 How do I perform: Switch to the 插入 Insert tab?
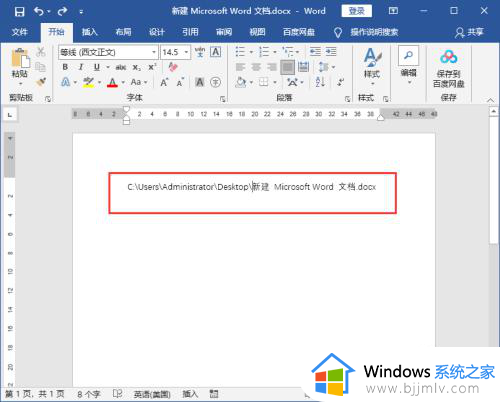coord(90,32)
